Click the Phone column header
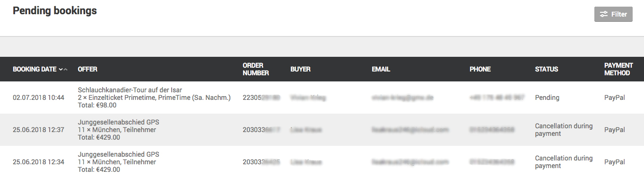The height and width of the screenshot is (178, 644). pyautogui.click(x=480, y=69)
